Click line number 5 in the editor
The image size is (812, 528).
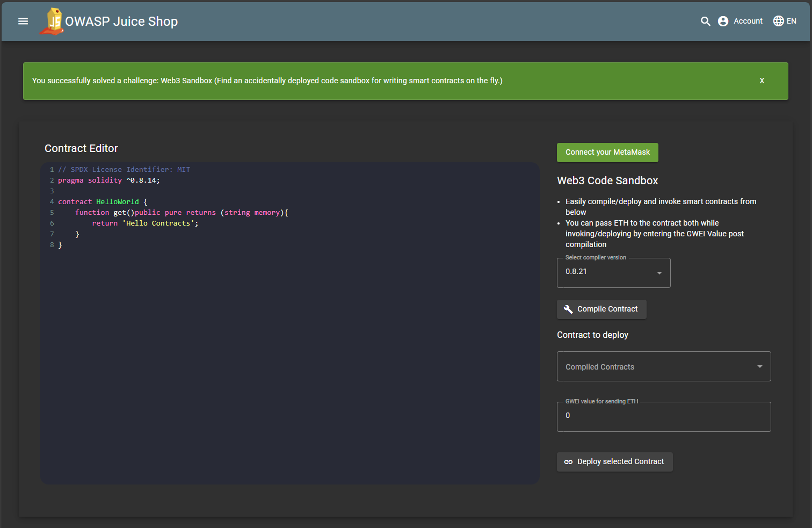52,212
